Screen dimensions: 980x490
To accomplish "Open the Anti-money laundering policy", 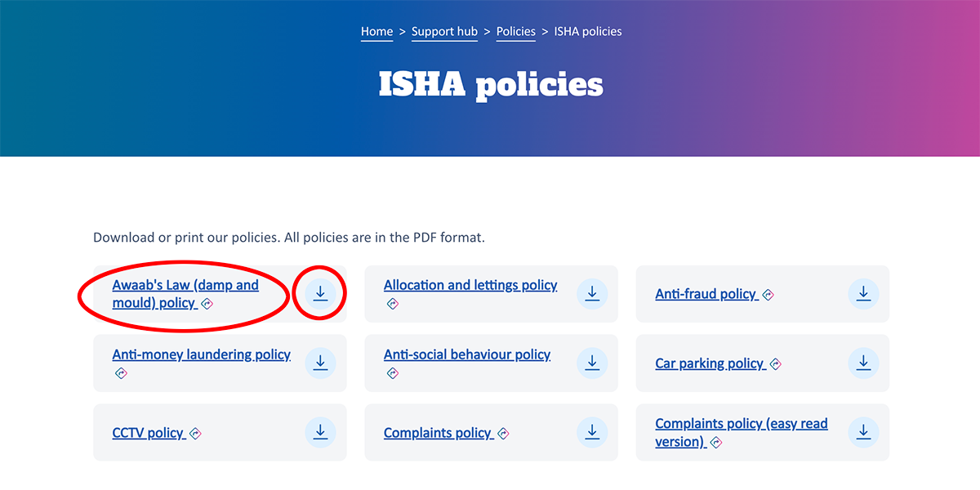I will pos(201,354).
